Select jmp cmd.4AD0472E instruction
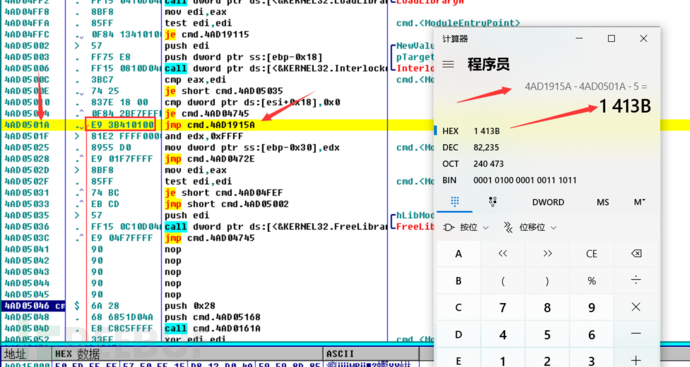Screen dimensions: 690x367 (x=210, y=159)
